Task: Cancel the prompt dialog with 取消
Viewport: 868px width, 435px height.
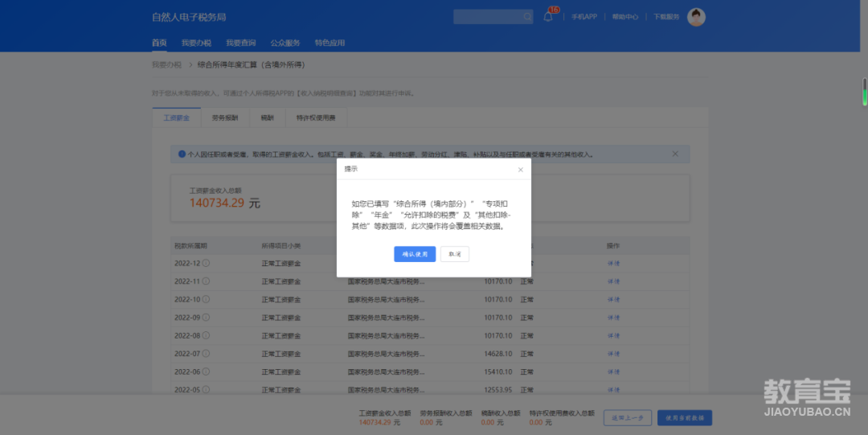Action: (x=454, y=254)
